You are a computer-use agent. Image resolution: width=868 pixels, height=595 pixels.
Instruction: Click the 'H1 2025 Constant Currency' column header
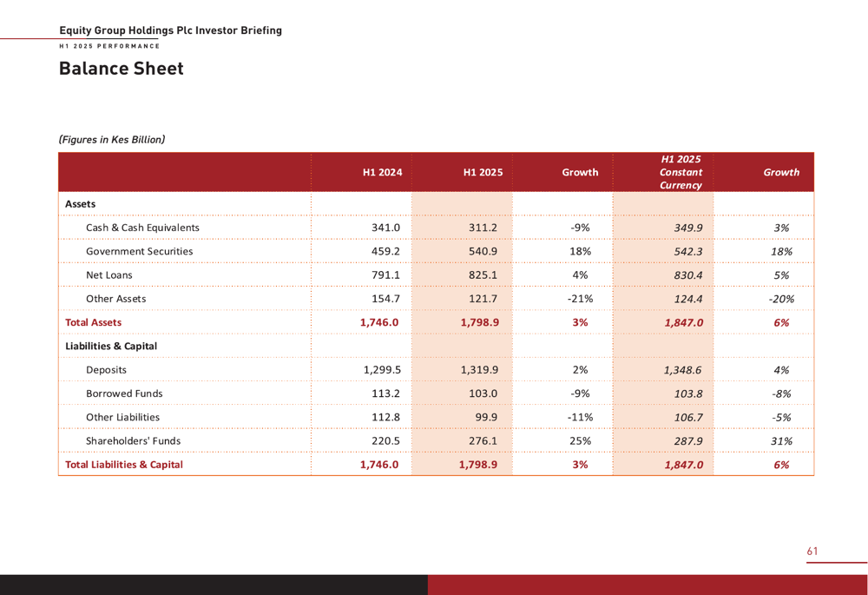(x=681, y=172)
